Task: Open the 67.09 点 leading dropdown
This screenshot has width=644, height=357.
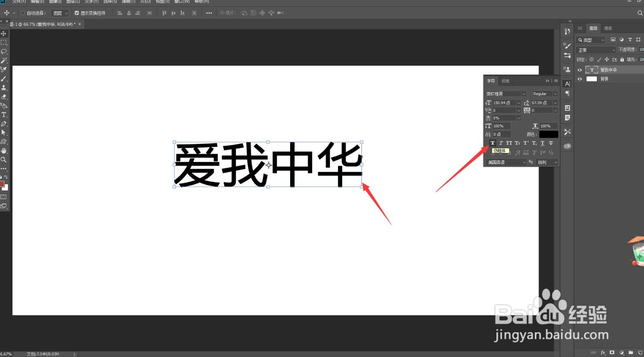Action: [x=555, y=103]
